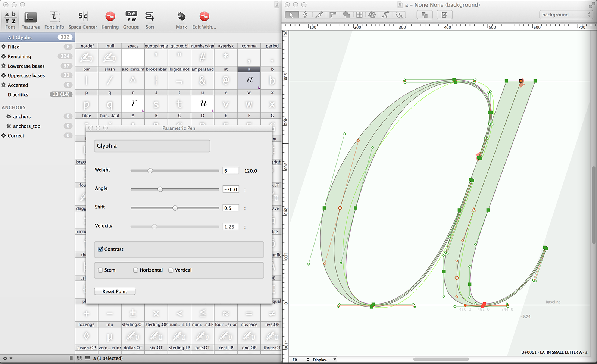Pick the Measurement ruler tool

pos(333,15)
